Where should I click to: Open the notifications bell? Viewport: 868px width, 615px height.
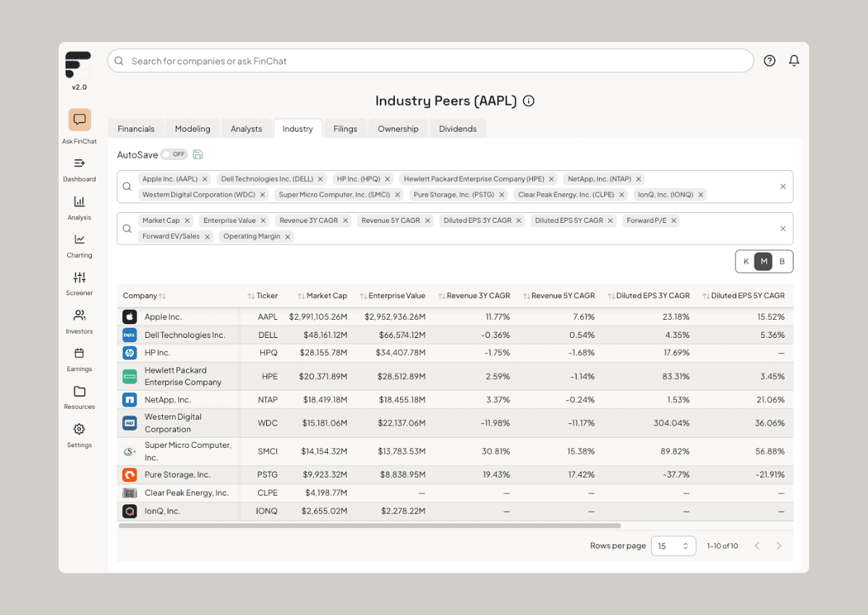pyautogui.click(x=794, y=61)
